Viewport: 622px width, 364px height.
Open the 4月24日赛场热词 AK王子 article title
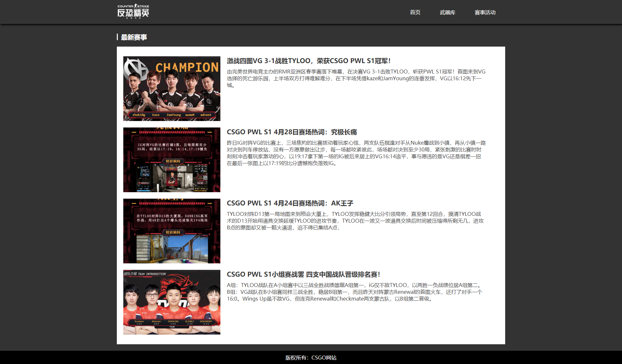[x=290, y=203]
